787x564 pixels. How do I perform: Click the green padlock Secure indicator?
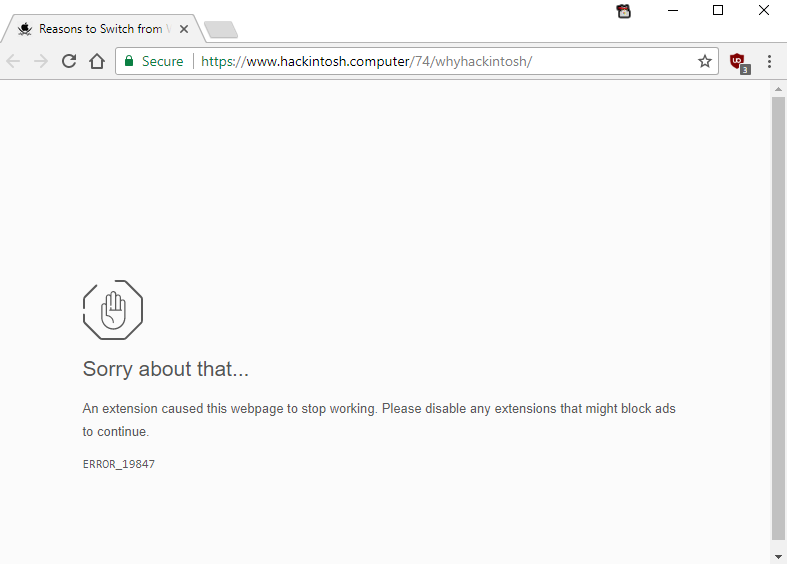point(129,61)
